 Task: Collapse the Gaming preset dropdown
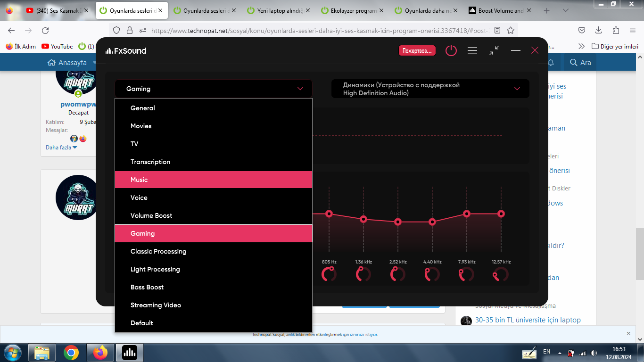(213, 89)
